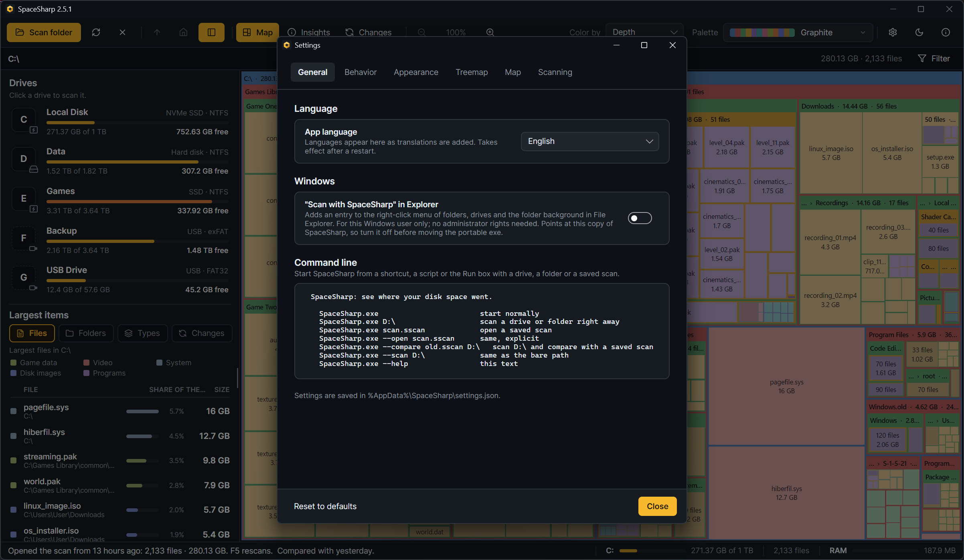Image resolution: width=964 pixels, height=560 pixels.
Task: Click the zoom in magnifier icon
Action: pos(490,32)
